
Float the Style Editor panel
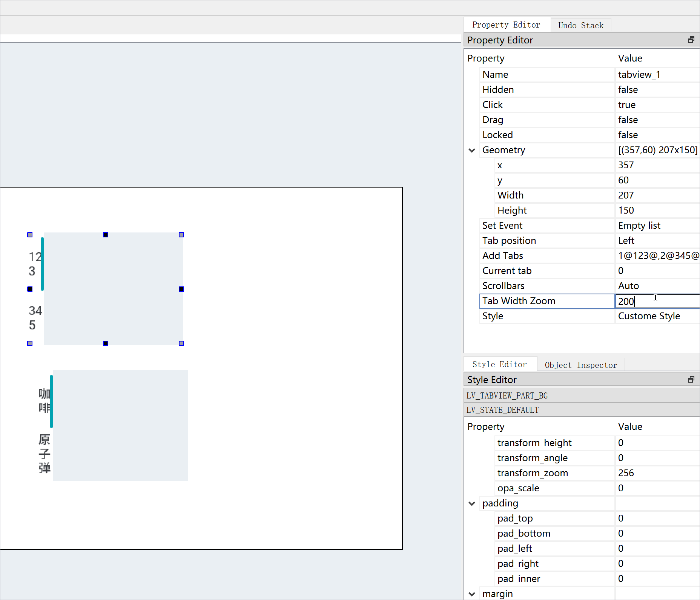(691, 380)
